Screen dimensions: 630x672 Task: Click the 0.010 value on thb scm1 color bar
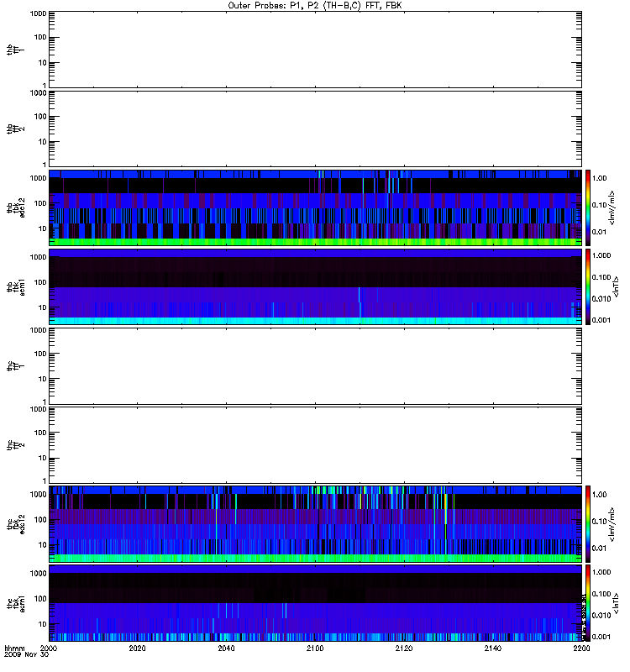601,299
